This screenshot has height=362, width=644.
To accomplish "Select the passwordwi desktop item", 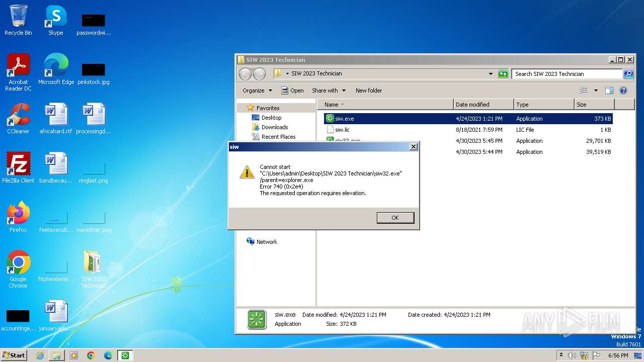I will pos(94,24).
